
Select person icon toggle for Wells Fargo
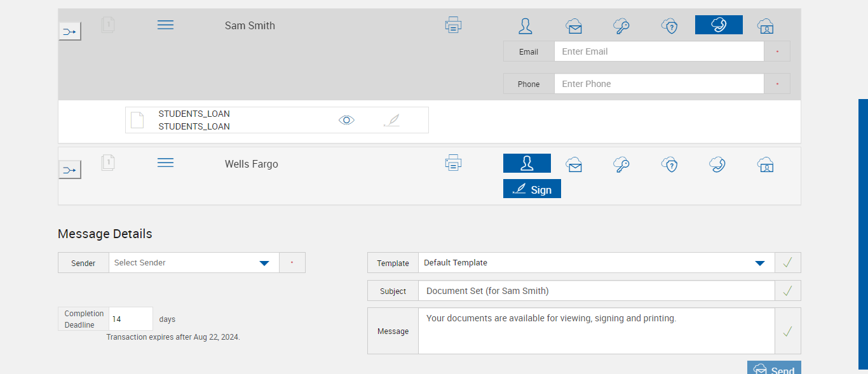click(x=527, y=163)
